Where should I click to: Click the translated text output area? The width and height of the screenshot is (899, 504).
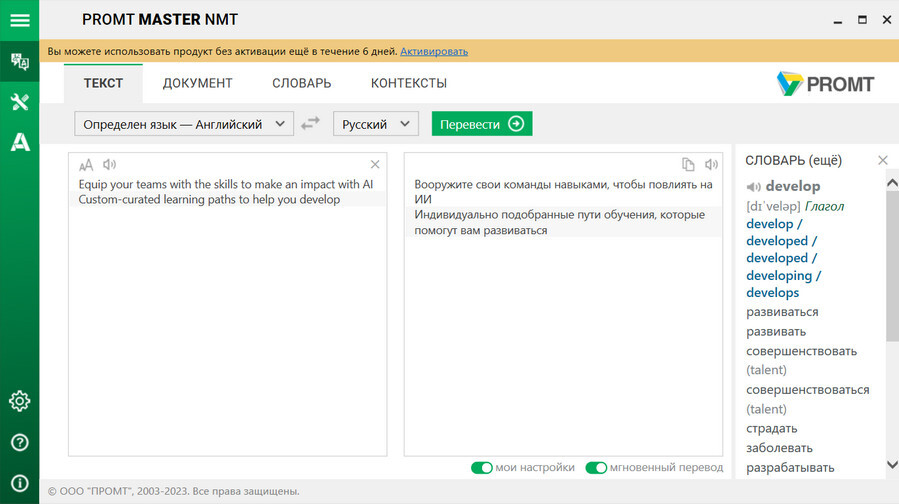[563, 304]
